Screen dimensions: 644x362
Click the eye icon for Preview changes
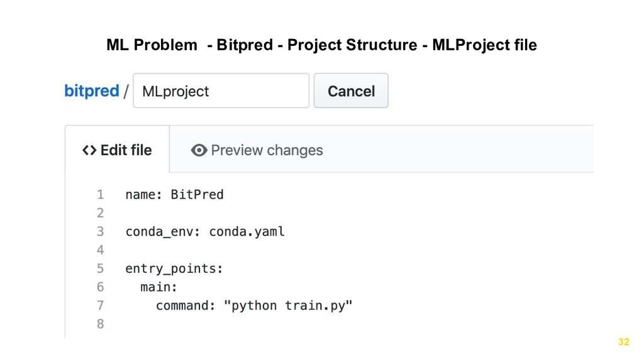click(x=199, y=150)
